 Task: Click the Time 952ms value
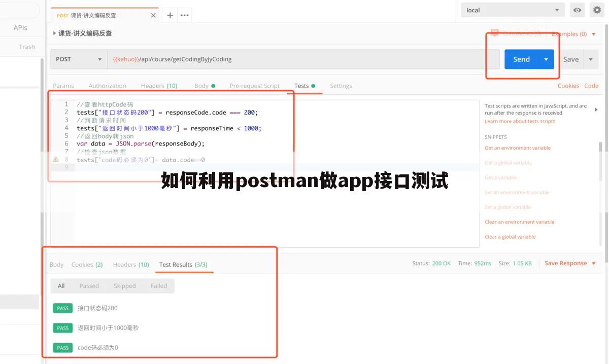coord(483,264)
